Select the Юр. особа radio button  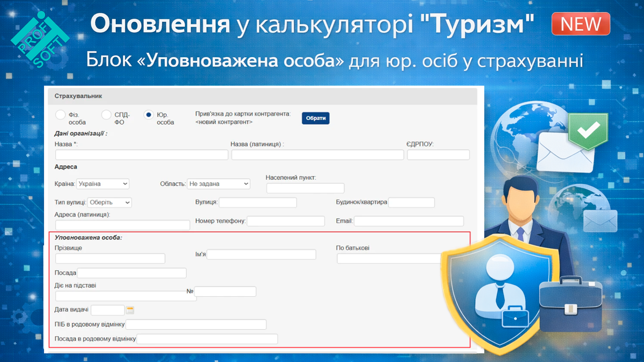coord(149,115)
